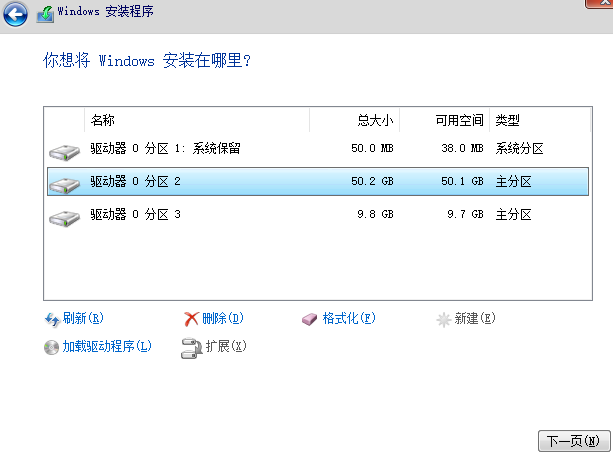
Task: Click the 格式化(F) text link
Action: click(x=348, y=319)
